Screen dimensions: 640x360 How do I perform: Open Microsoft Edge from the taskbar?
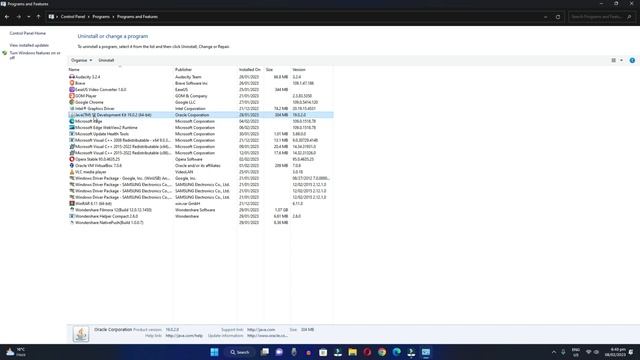point(397,352)
